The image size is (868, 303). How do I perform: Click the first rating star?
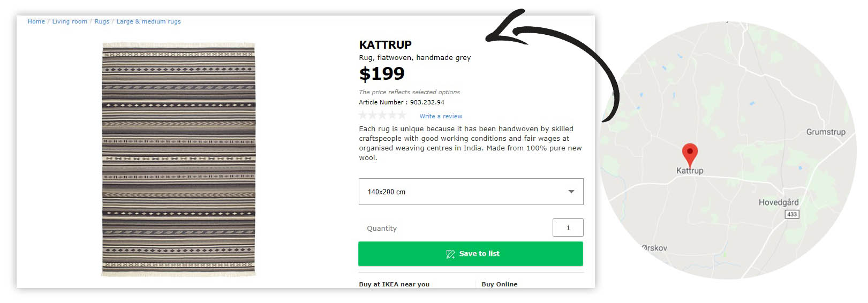pos(364,115)
